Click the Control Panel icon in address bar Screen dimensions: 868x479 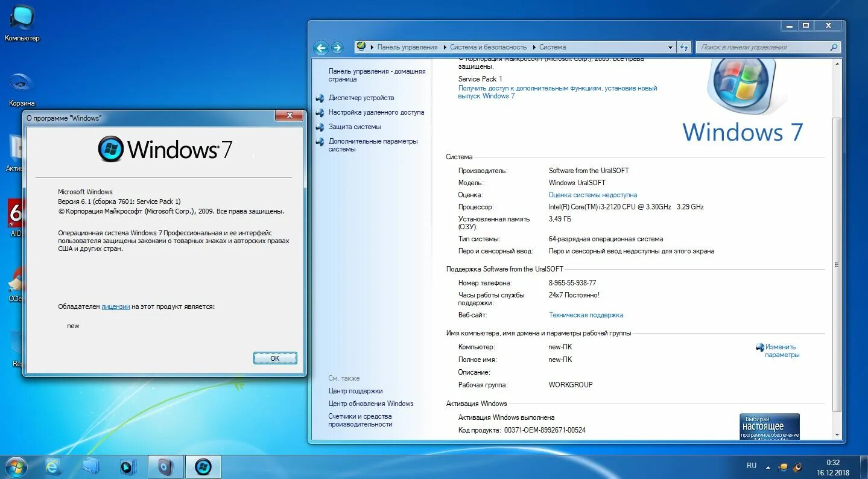pyautogui.click(x=361, y=46)
